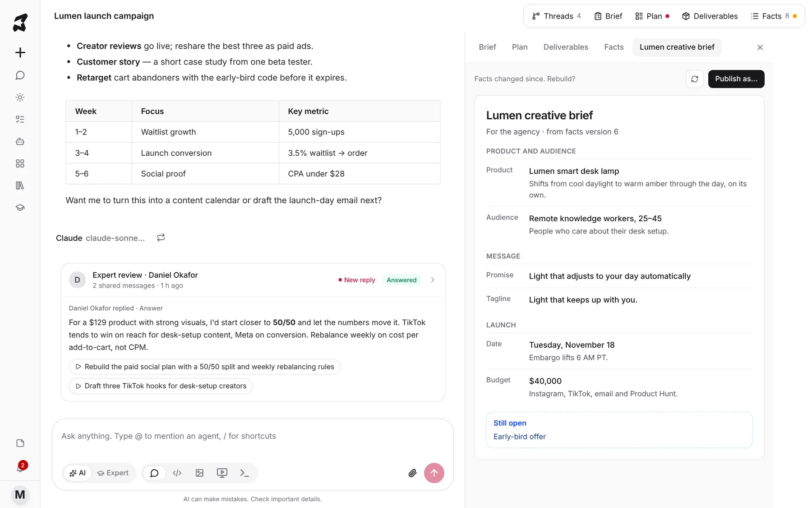Screen dimensions: 812x508
Task: Switch to the Plan tab in the side panel
Action: pos(519,47)
